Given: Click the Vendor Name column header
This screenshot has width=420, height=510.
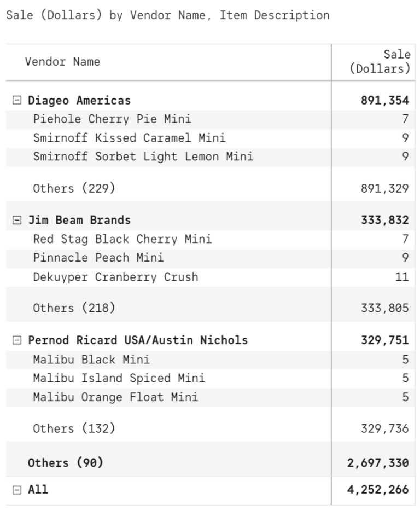Looking at the screenshot, I should pyautogui.click(x=62, y=62).
